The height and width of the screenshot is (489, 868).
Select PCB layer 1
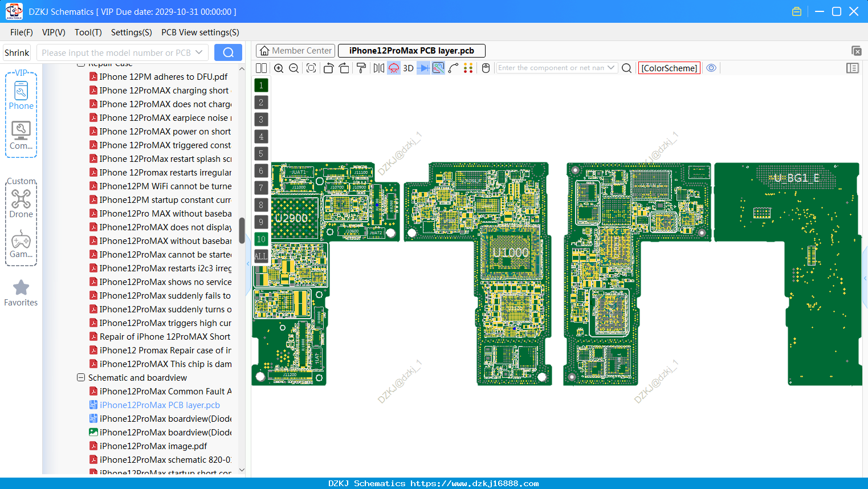click(261, 85)
